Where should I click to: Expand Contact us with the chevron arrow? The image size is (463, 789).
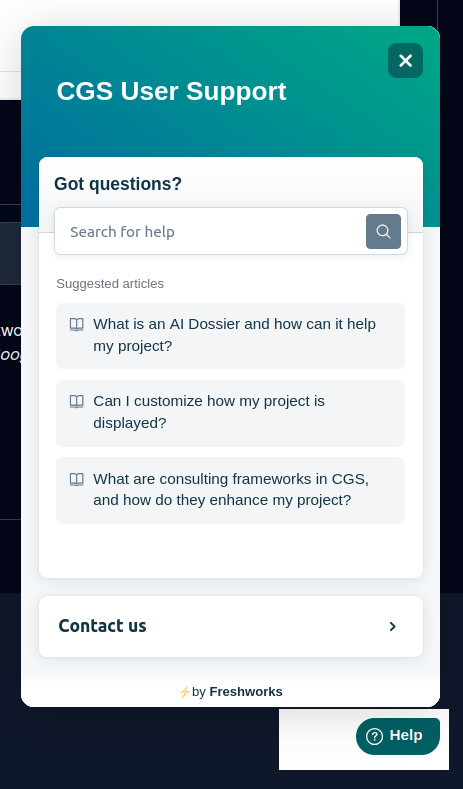(x=393, y=626)
